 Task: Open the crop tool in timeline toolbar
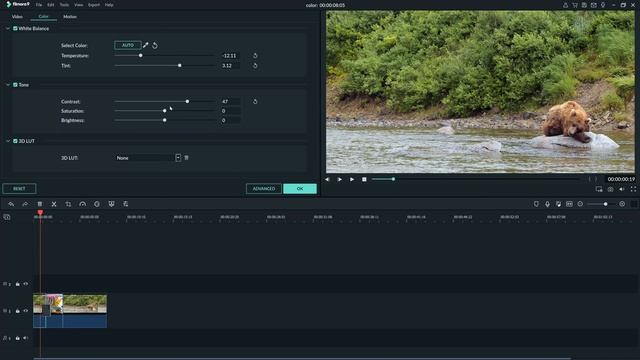(68, 204)
